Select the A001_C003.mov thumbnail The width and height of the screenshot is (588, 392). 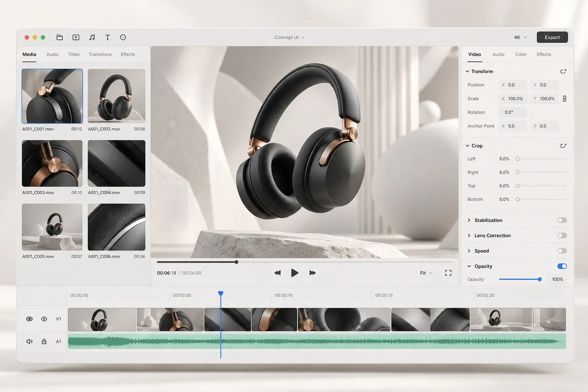coord(52,163)
